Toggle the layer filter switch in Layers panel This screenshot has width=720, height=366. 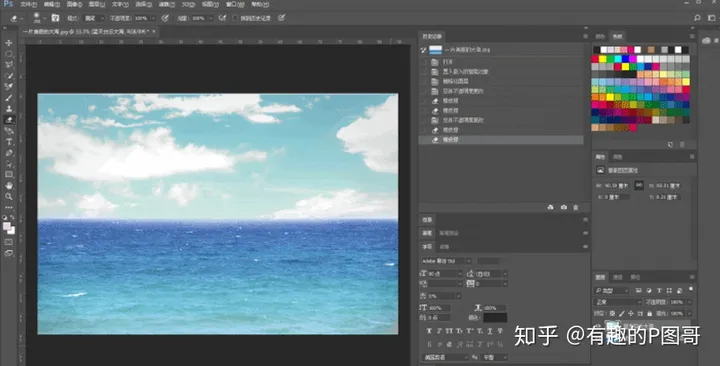[690, 290]
